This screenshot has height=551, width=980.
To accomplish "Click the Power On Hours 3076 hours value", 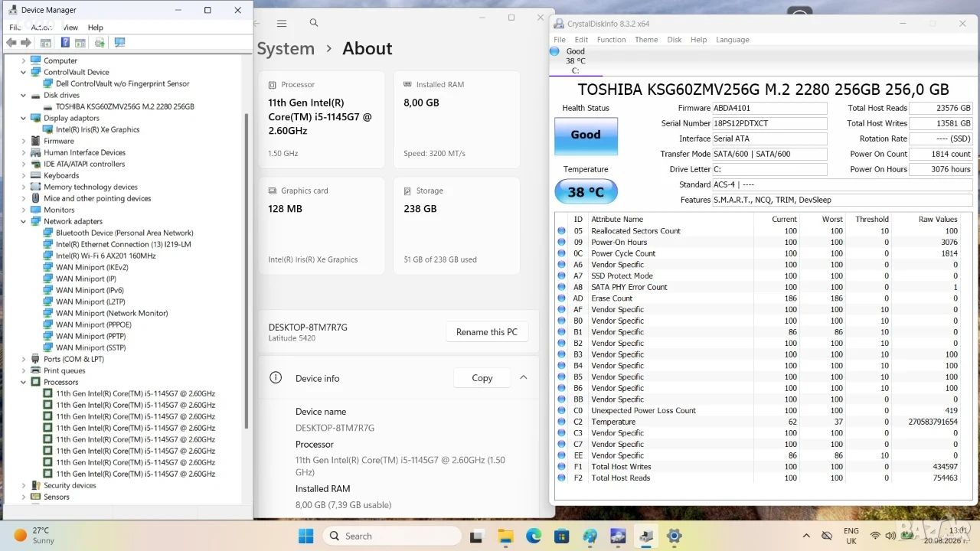I will tap(941, 169).
